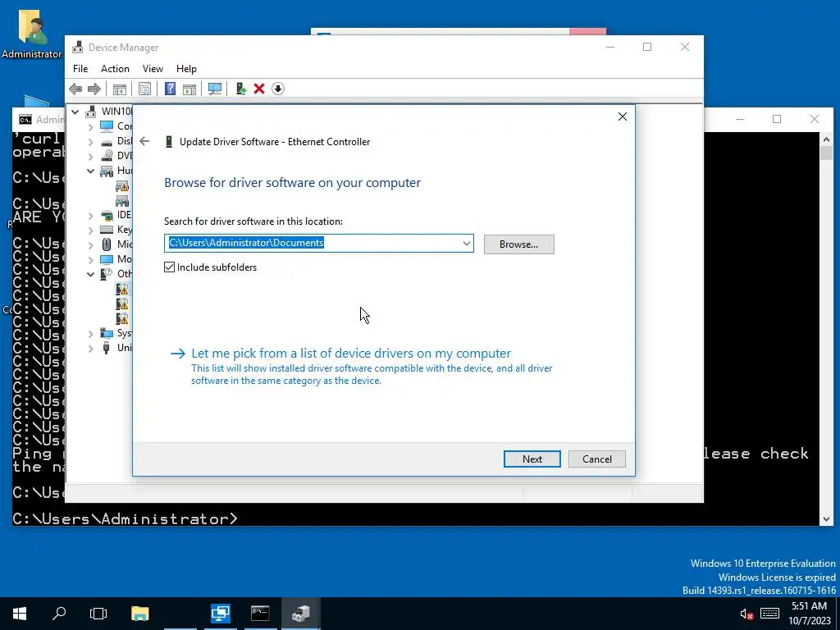This screenshot has height=630, width=840.
Task: Click the Disable device down-arrow icon
Action: pyautogui.click(x=277, y=89)
